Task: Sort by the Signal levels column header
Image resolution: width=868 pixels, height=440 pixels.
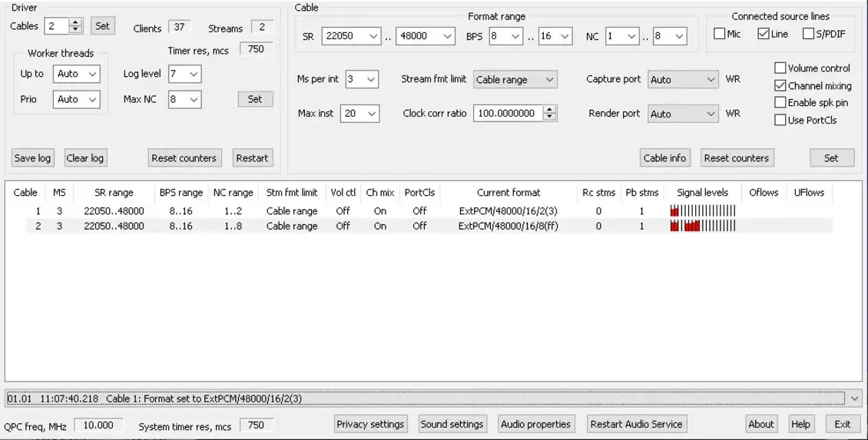Action: [702, 193]
